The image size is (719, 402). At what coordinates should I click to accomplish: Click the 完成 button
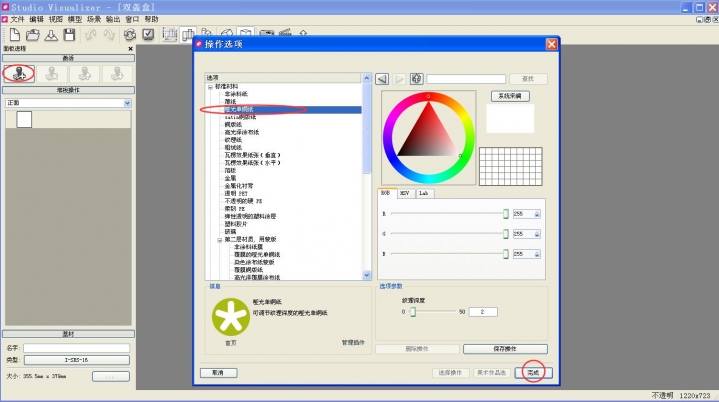533,372
